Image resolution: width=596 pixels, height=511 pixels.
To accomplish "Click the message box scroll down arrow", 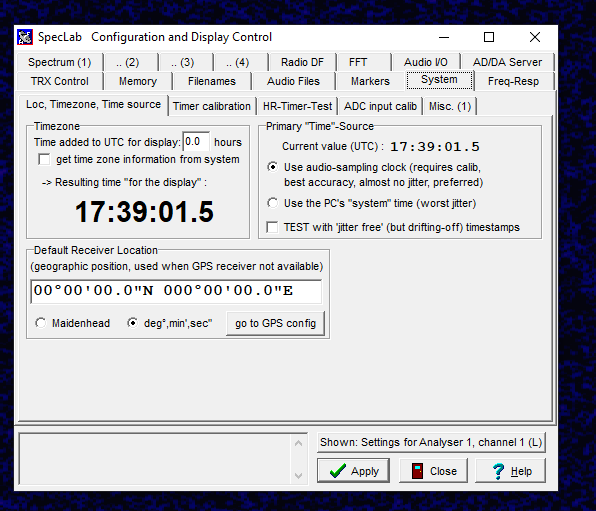I will click(x=298, y=475).
